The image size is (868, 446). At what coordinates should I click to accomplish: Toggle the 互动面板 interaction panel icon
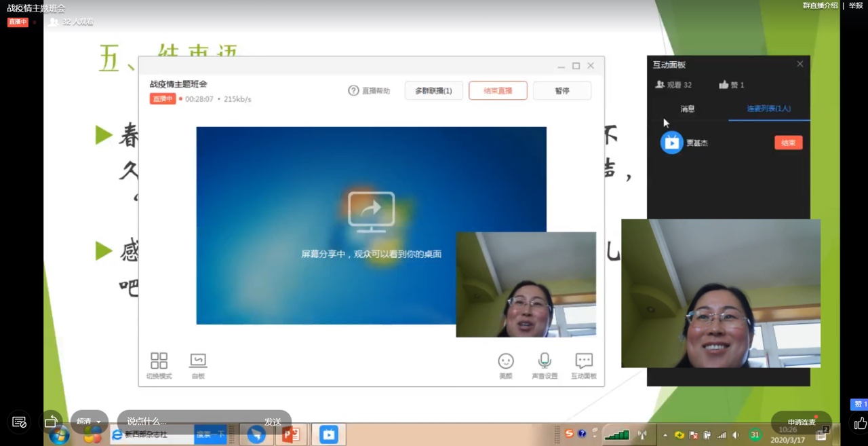583,361
